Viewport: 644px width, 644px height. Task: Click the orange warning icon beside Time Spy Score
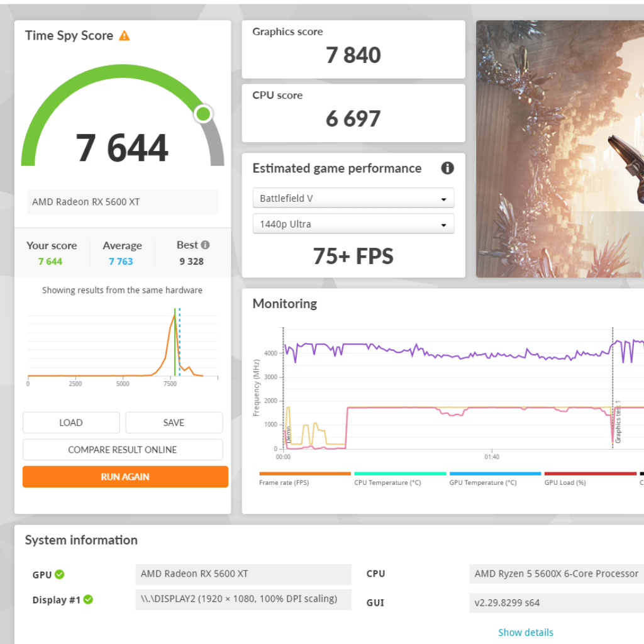tap(125, 36)
